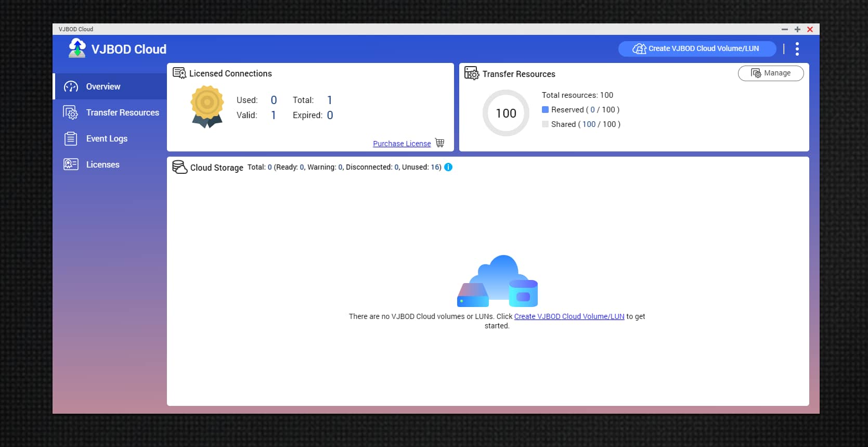Click the 'There are no VJBOD Cloud volumes' message

tap(497, 321)
